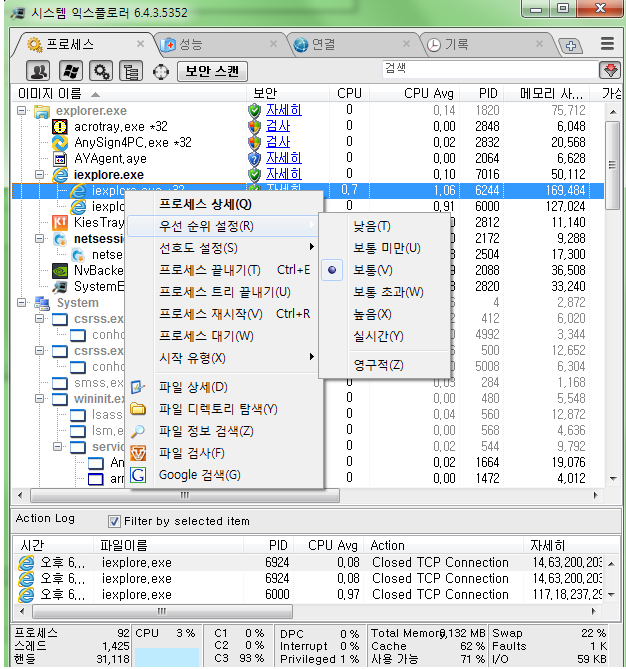Open 검사 link for AnySign4PC.exe

(x=278, y=142)
